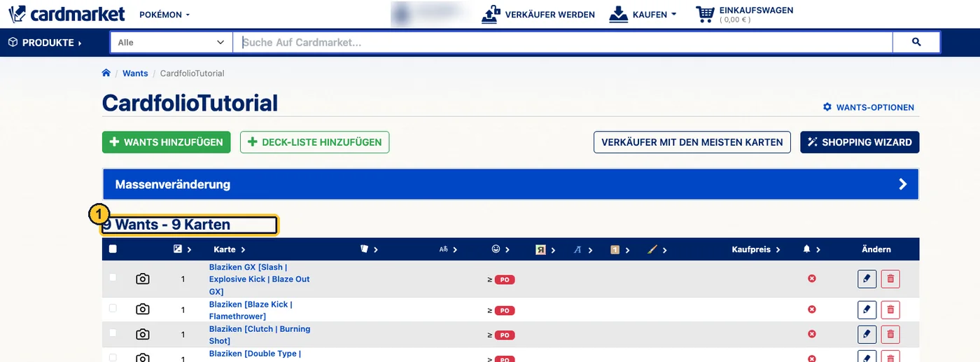Open the Kaufen dropdown menu
The image size is (980, 362).
coord(643,14)
